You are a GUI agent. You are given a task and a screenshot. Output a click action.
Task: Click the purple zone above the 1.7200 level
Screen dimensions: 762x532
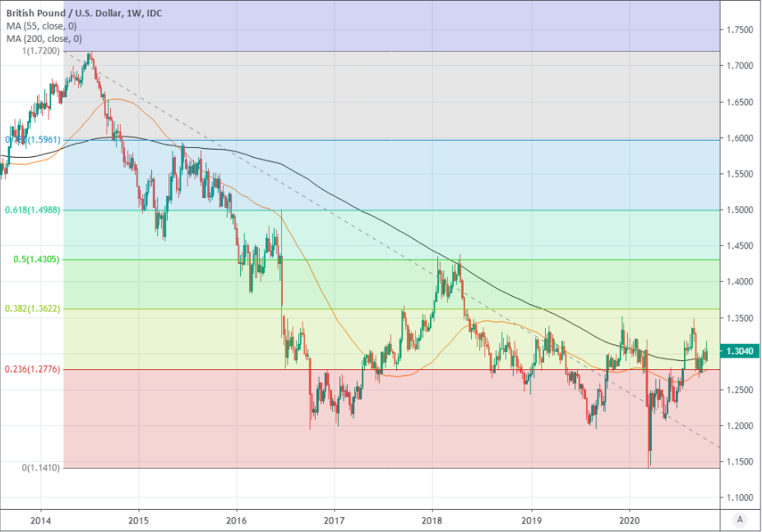[386, 25]
